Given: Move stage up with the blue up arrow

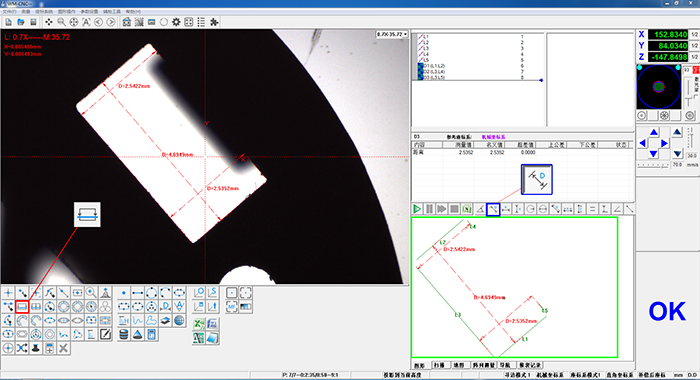Looking at the screenshot, I should pyautogui.click(x=654, y=133).
